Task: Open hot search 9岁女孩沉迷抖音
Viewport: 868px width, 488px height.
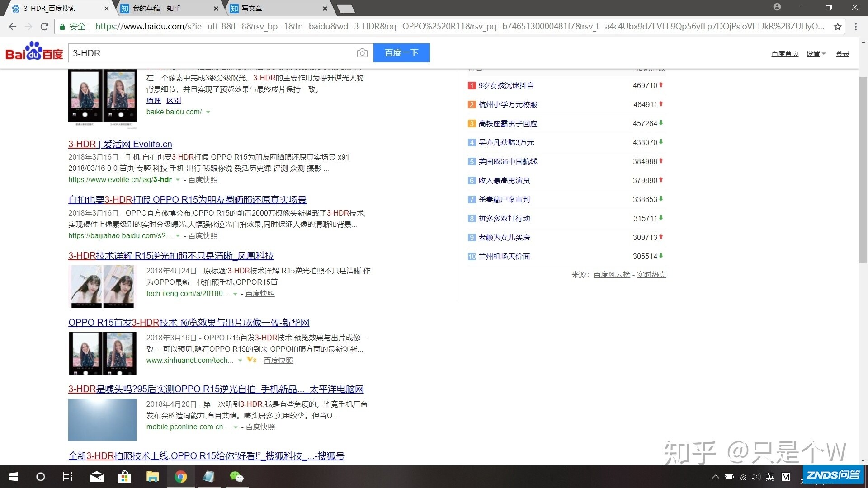Action: coord(506,86)
